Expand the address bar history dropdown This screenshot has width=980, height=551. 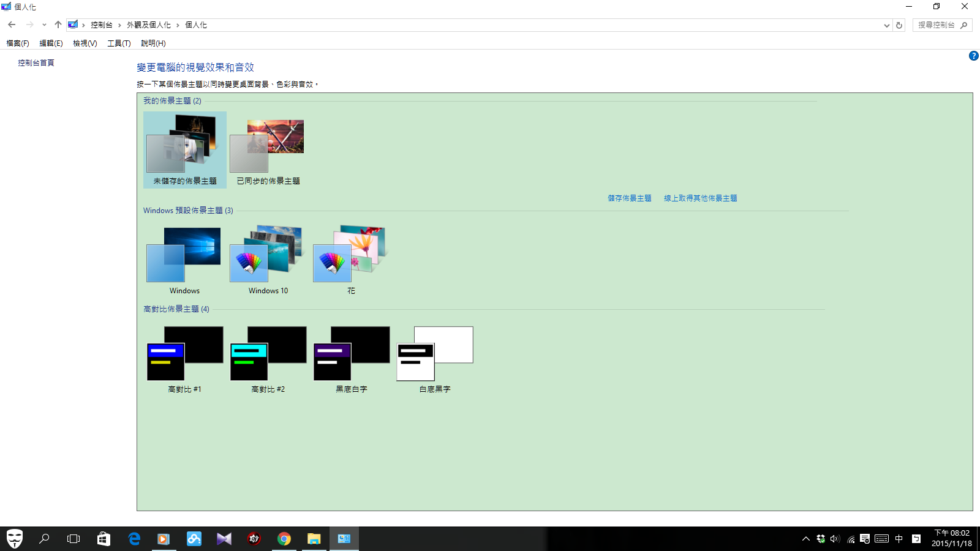(x=886, y=25)
